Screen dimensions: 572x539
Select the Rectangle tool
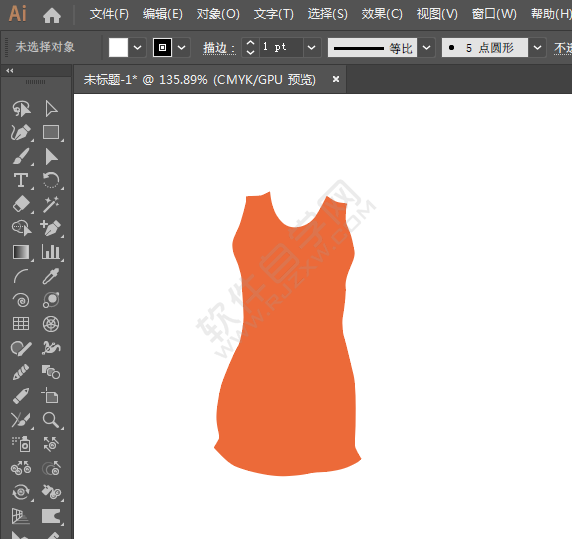pos(51,132)
